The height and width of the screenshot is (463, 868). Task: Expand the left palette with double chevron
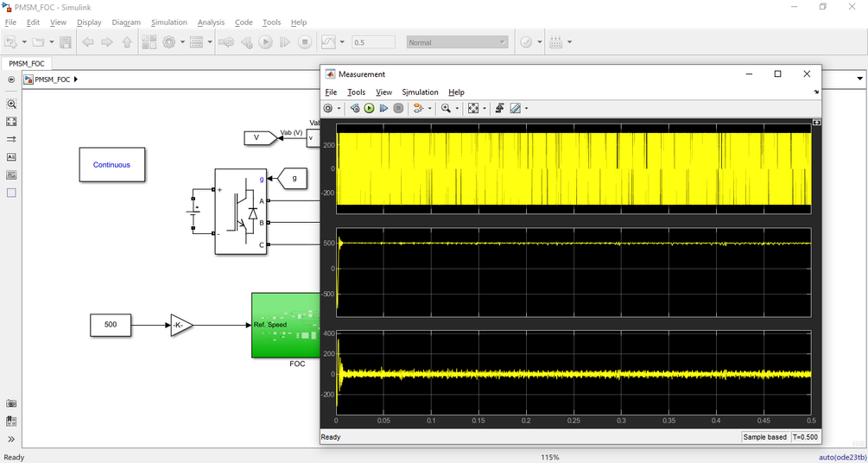tap(11, 440)
